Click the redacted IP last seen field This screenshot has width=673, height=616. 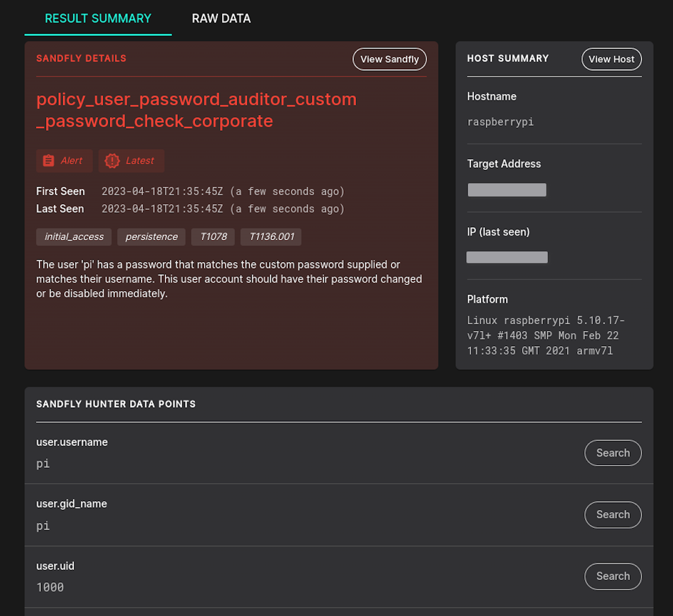pyautogui.click(x=506, y=257)
